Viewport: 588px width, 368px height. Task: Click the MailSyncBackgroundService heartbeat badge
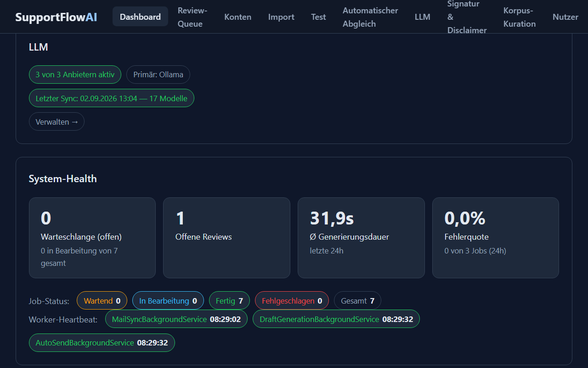click(x=176, y=319)
